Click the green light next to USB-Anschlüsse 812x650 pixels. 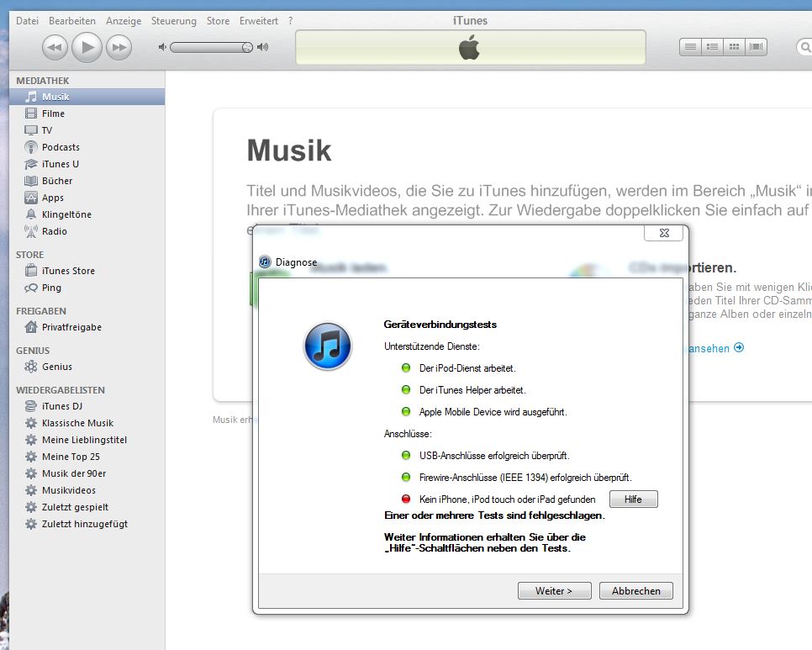[406, 455]
